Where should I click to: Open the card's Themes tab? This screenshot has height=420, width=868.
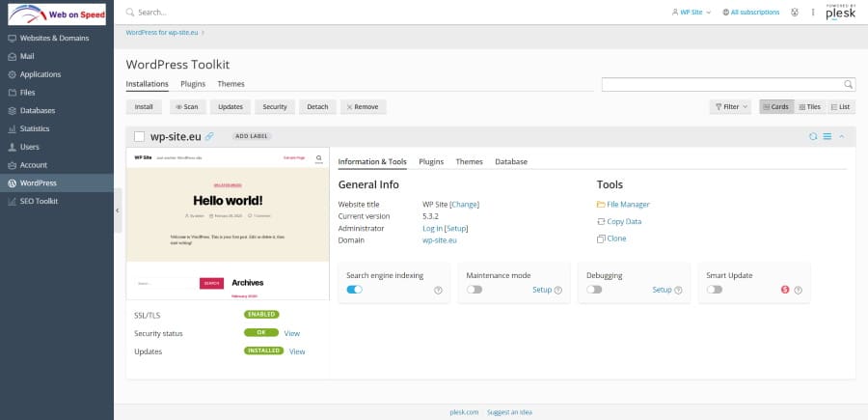pyautogui.click(x=470, y=162)
